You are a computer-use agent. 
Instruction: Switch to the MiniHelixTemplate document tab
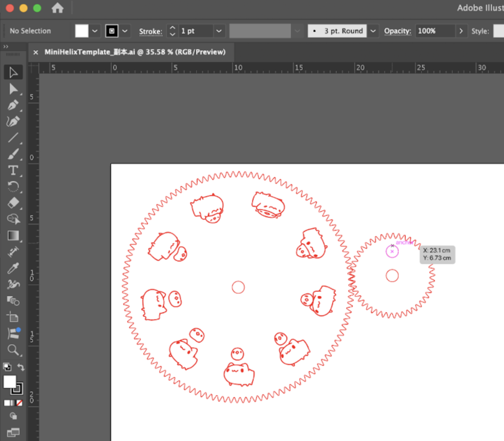[x=135, y=52]
